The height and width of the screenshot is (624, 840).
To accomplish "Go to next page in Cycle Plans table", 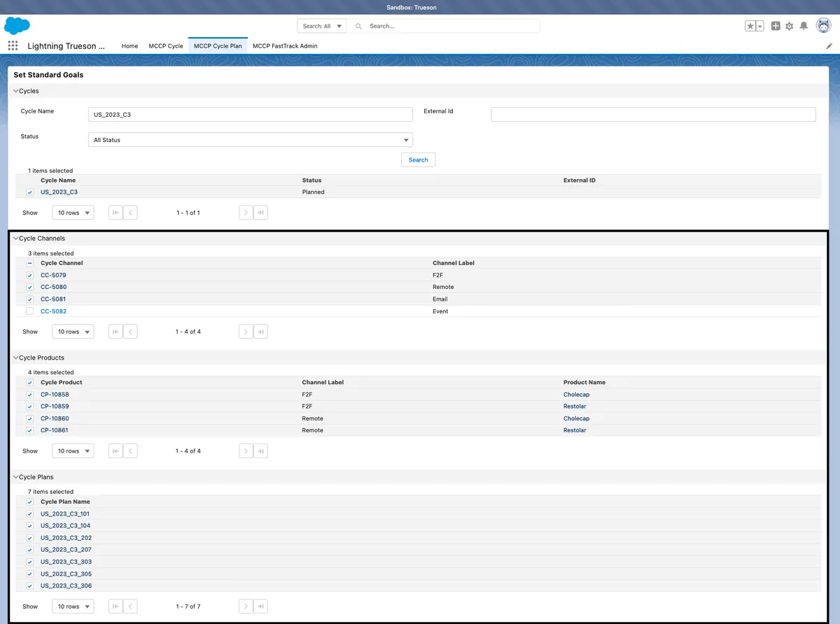I will (246, 607).
